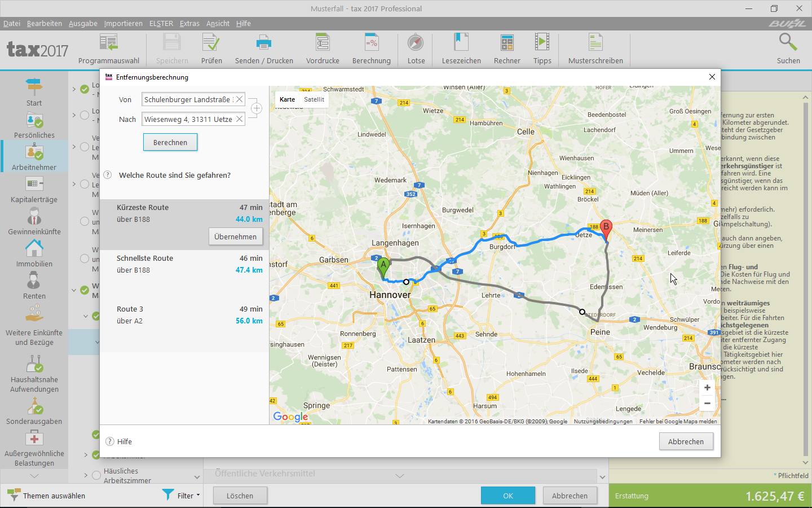This screenshot has height=508, width=812.
Task: Zoom in on the map
Action: pyautogui.click(x=707, y=388)
